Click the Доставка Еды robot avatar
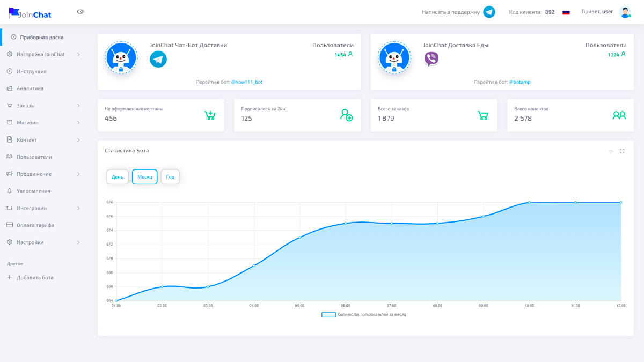Viewport: 644px width, 362px height. tap(394, 58)
